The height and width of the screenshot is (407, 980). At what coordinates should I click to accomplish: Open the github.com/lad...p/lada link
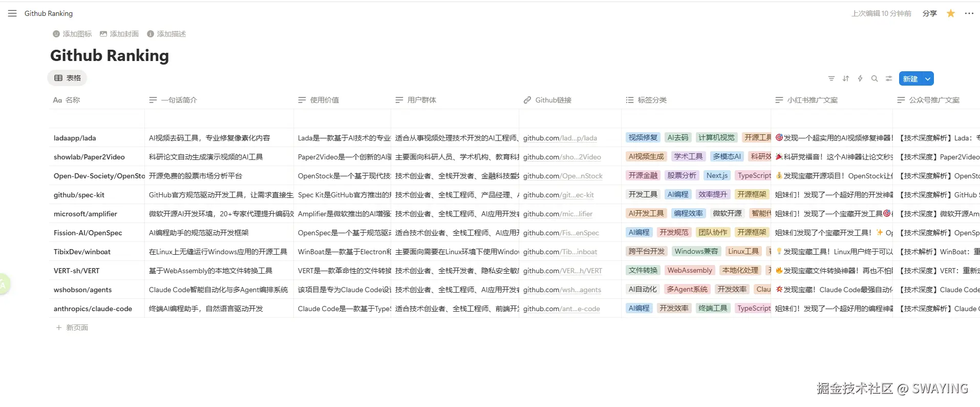(560, 138)
